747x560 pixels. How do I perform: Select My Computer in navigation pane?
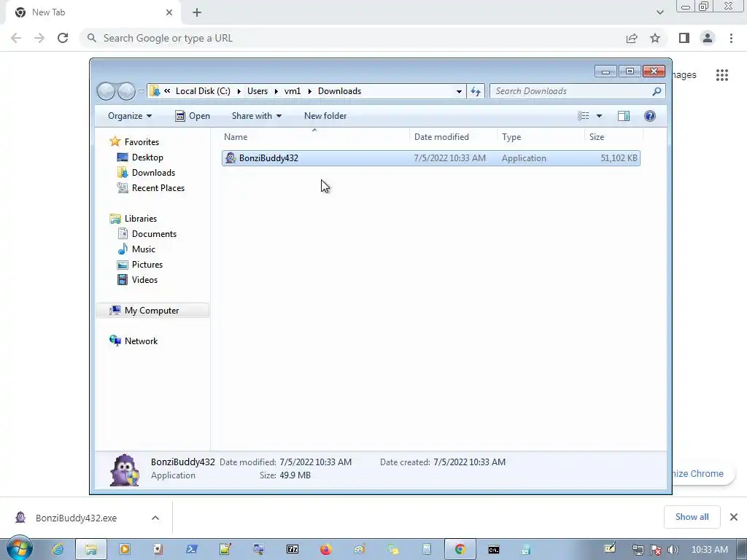[x=152, y=311]
